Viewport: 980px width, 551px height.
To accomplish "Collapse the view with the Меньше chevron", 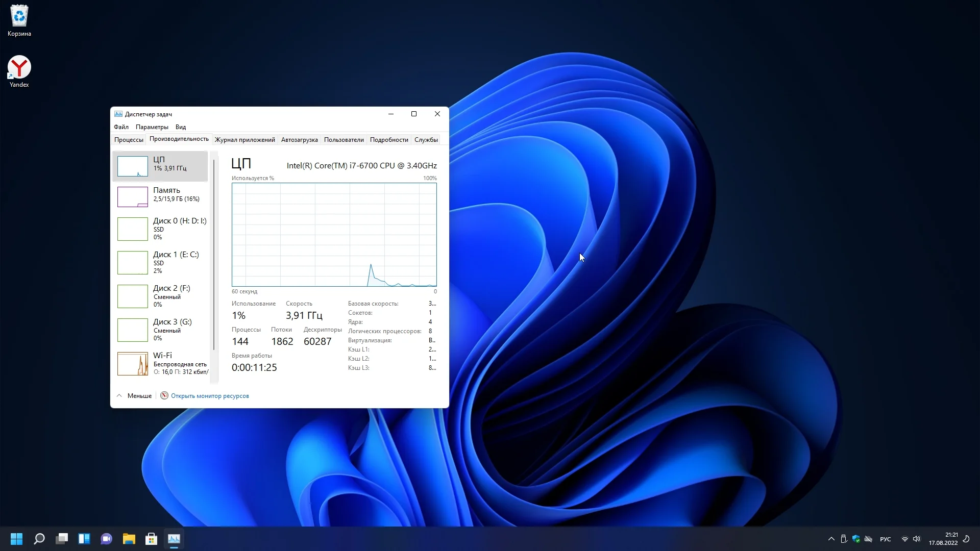I will coord(119,396).
